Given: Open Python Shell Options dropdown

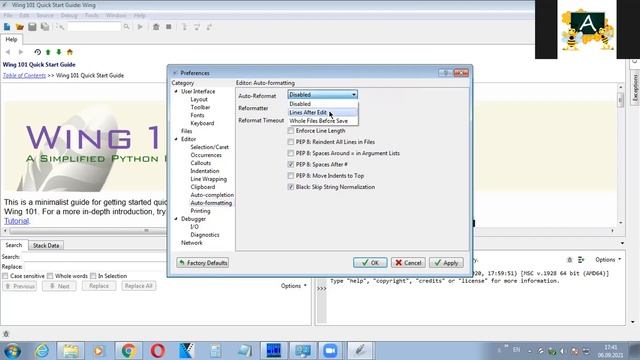Looking at the screenshot, I should 608,260.
